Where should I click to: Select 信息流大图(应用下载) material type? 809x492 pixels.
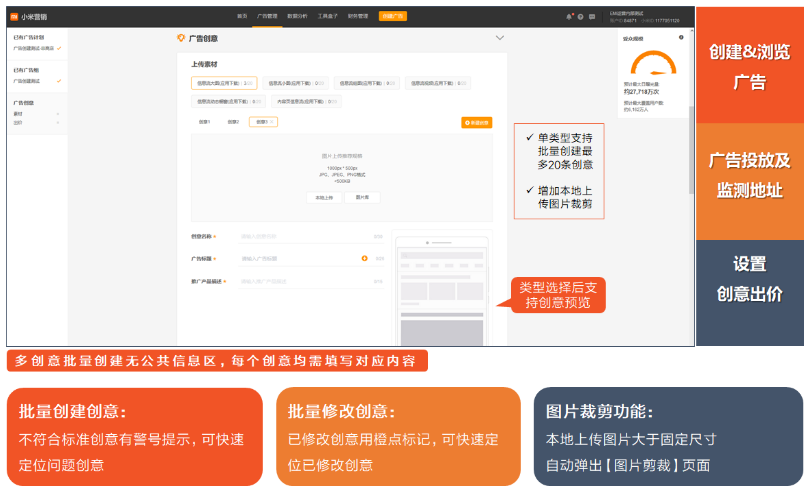point(224,83)
